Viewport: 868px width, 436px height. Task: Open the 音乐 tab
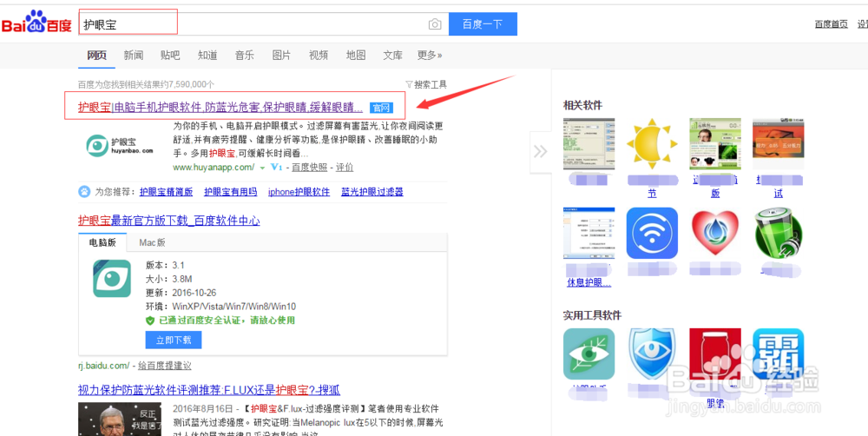click(245, 56)
